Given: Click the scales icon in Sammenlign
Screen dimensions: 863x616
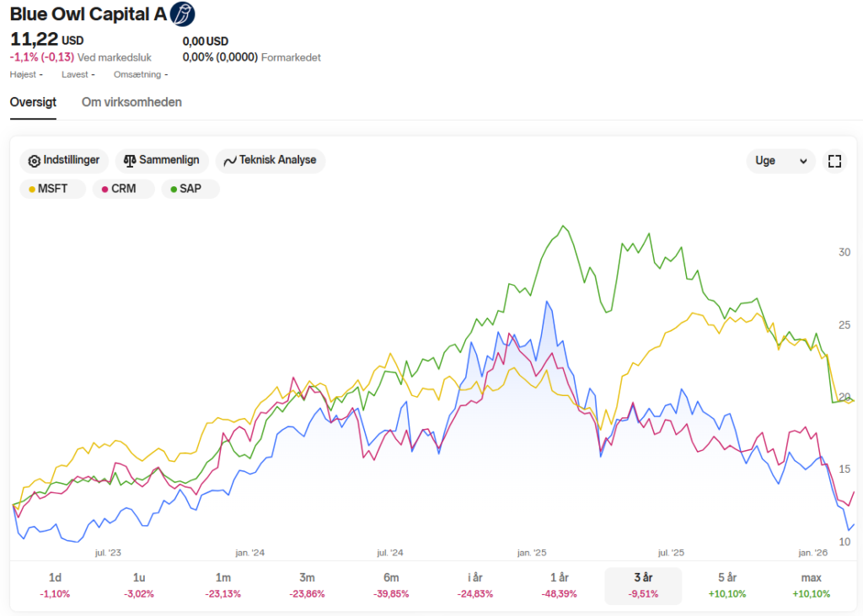Looking at the screenshot, I should (129, 161).
